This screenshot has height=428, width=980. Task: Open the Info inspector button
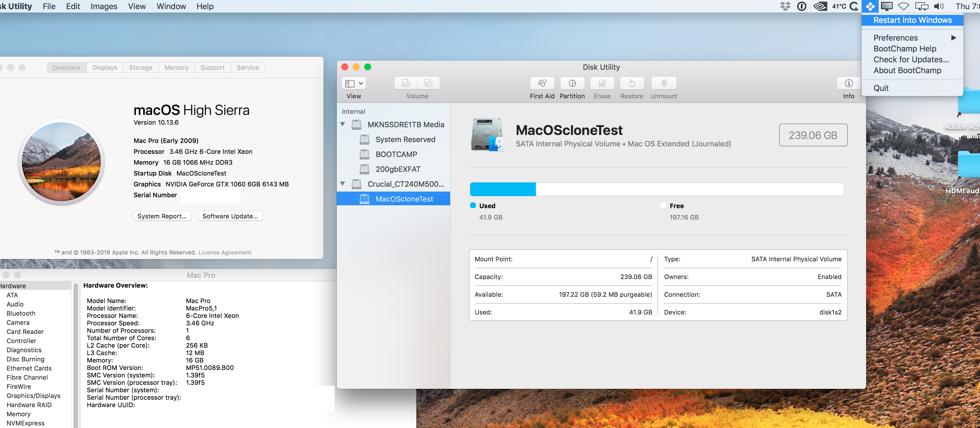(x=848, y=83)
